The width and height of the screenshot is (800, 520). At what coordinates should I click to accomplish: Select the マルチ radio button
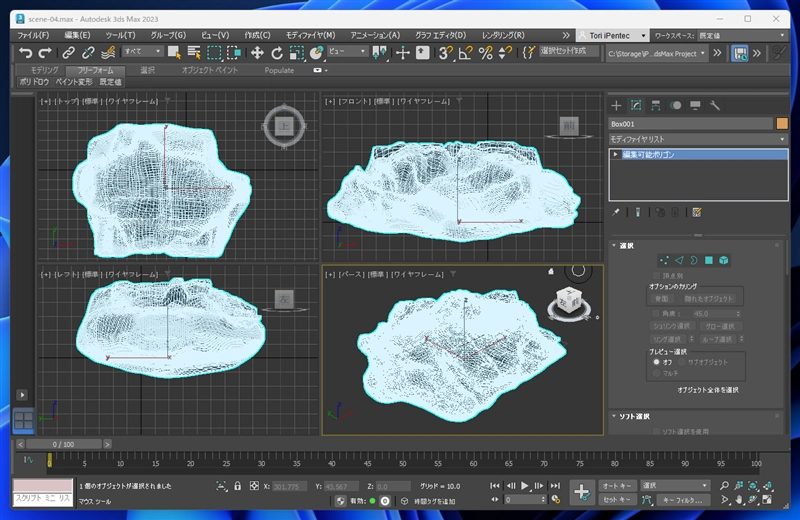tap(657, 374)
